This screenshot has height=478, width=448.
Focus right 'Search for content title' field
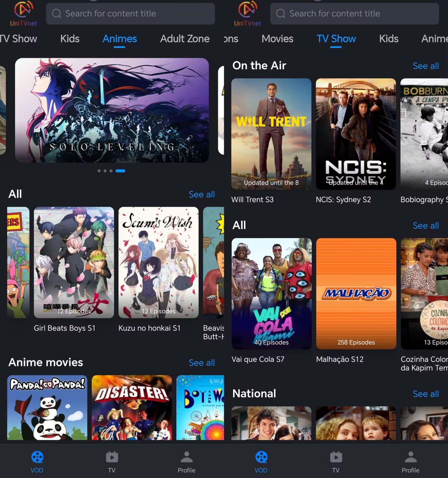[x=354, y=14]
